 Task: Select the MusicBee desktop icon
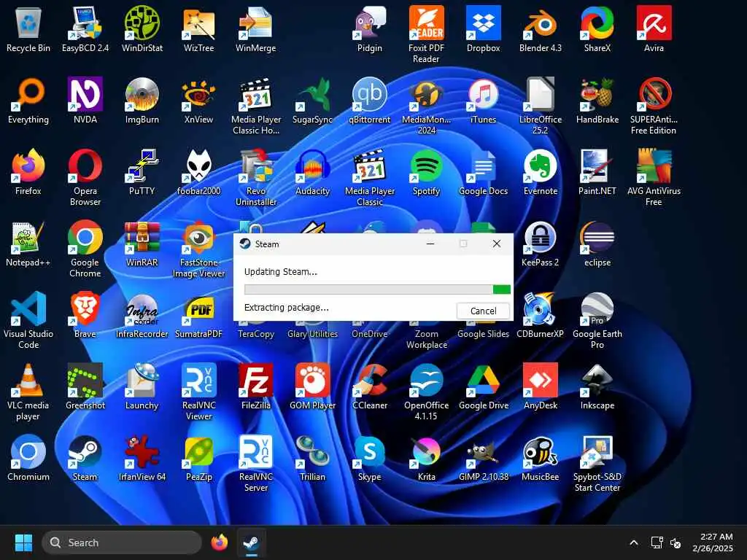point(541,458)
